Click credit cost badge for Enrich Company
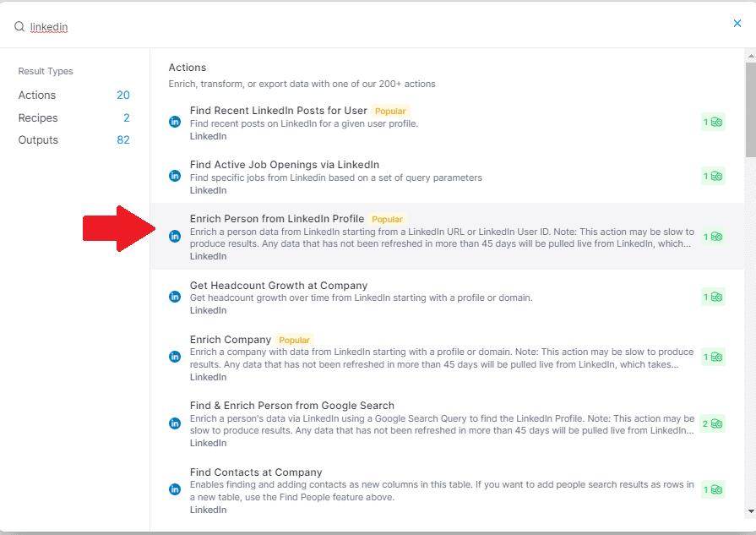This screenshot has height=535, width=756. click(x=713, y=357)
